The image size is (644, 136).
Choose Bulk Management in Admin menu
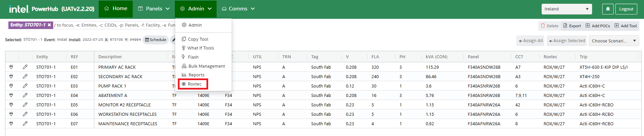point(206,66)
